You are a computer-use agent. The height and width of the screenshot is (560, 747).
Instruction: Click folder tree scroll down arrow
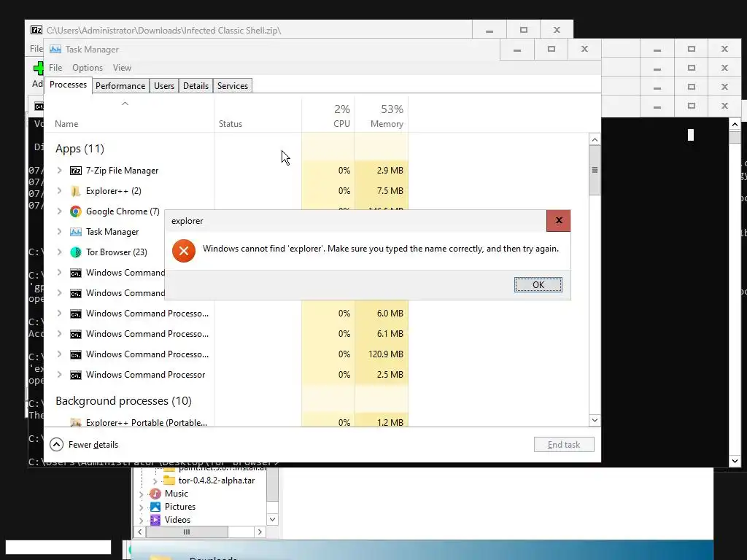point(273,519)
